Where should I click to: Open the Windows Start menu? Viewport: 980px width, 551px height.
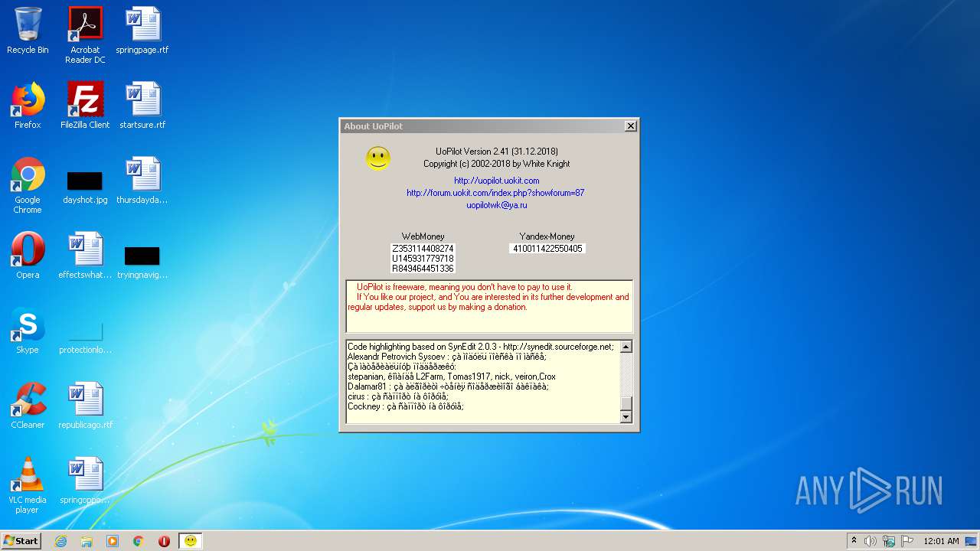(x=21, y=540)
